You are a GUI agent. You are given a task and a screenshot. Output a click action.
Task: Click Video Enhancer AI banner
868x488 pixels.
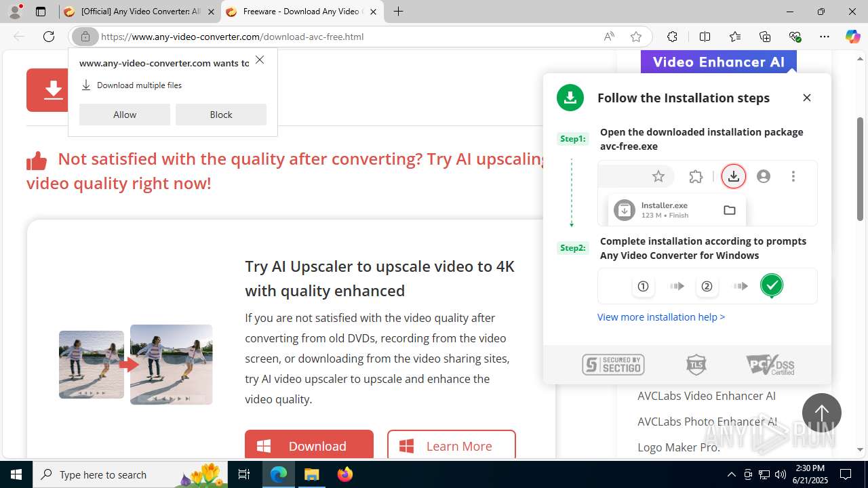[x=719, y=62]
